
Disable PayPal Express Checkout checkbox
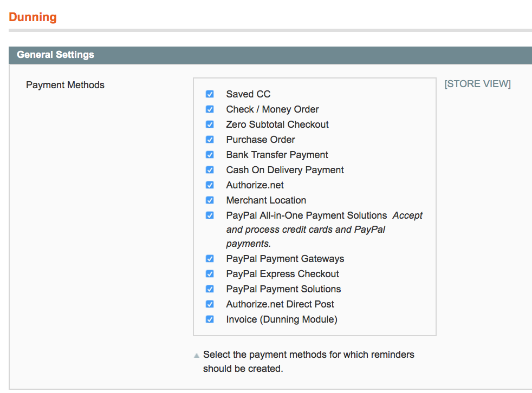pyautogui.click(x=210, y=274)
